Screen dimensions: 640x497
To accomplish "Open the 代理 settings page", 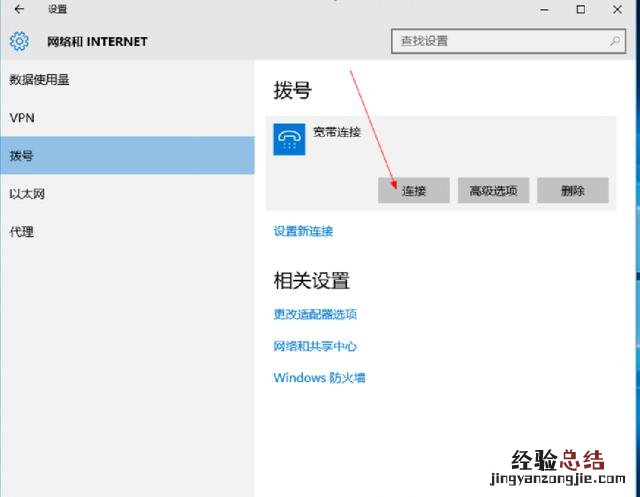I will pos(22,232).
